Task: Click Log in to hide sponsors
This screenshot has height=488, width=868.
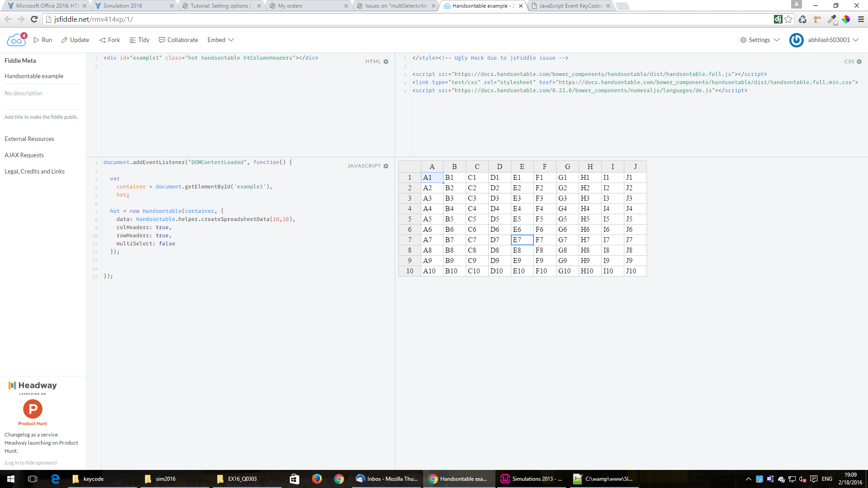Action: [x=31, y=463]
